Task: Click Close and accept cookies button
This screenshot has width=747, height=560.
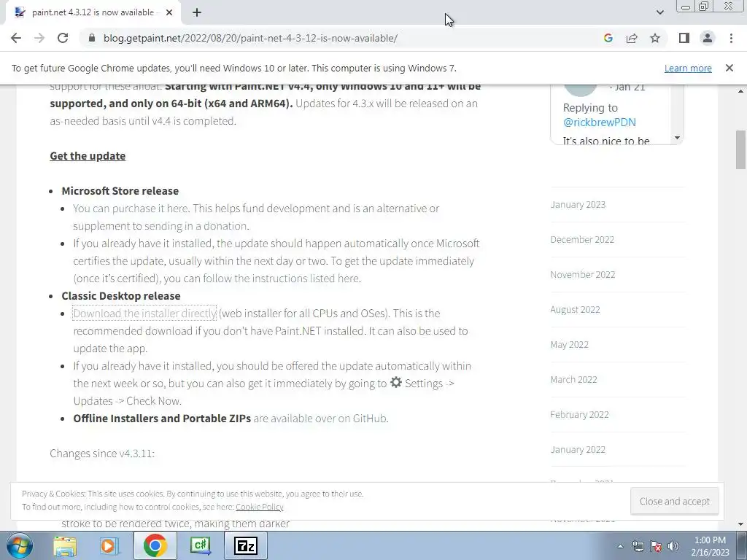Action: [674, 501]
